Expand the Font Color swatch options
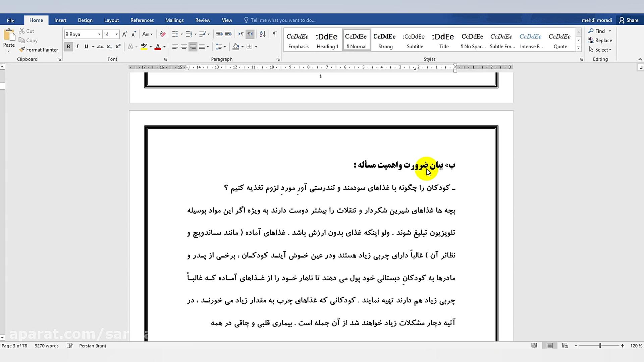Screen dimensions: 644x362 (164, 47)
